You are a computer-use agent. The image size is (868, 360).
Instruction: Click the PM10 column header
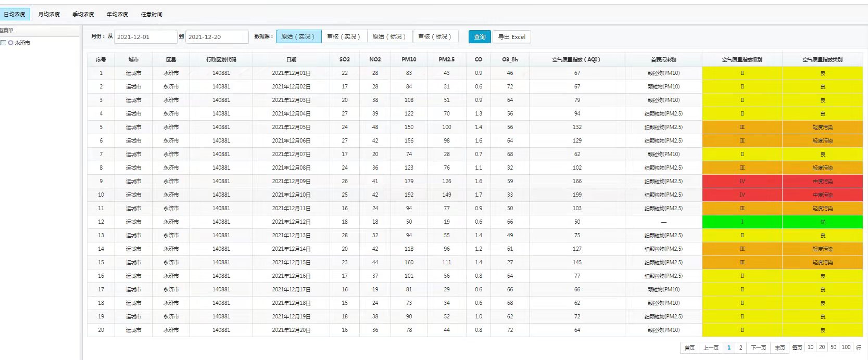pos(409,59)
